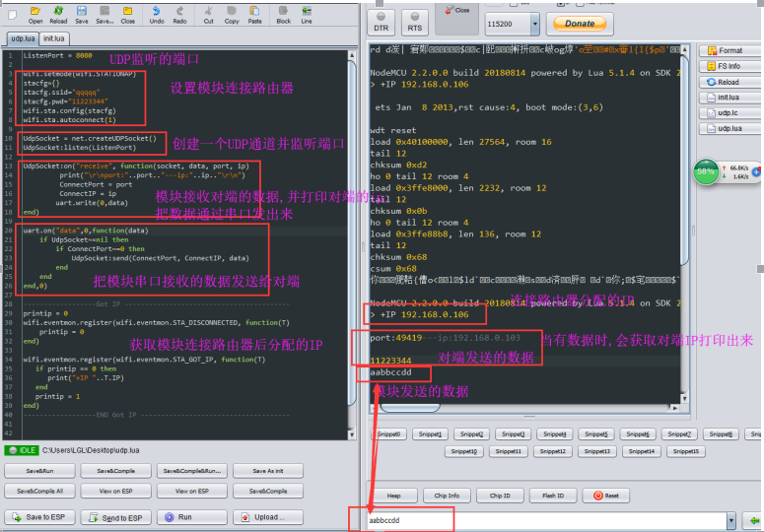Switch to the udp.lua editor tab
This screenshot has height=532, width=764.
click(x=23, y=38)
